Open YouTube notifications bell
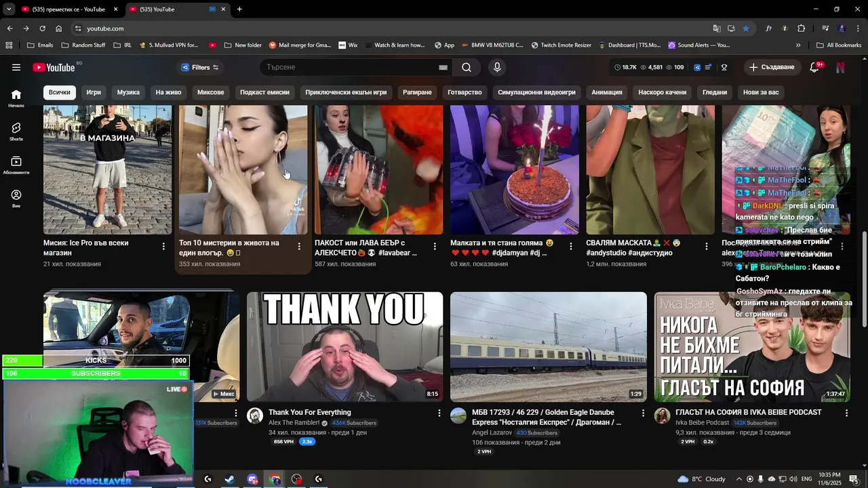 (x=814, y=67)
